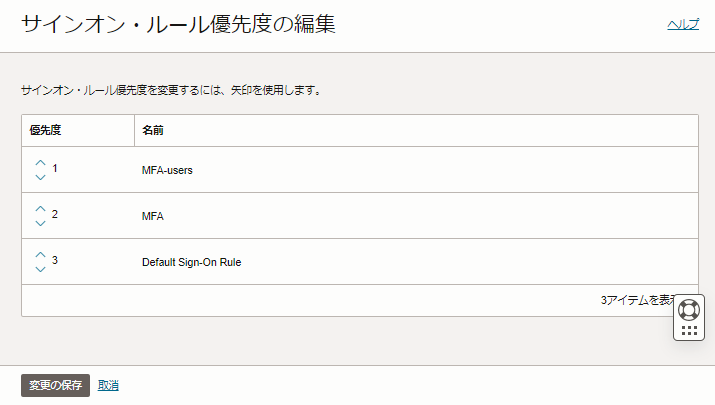
Task: Save changes with 変更の保存 button
Action: (56, 386)
